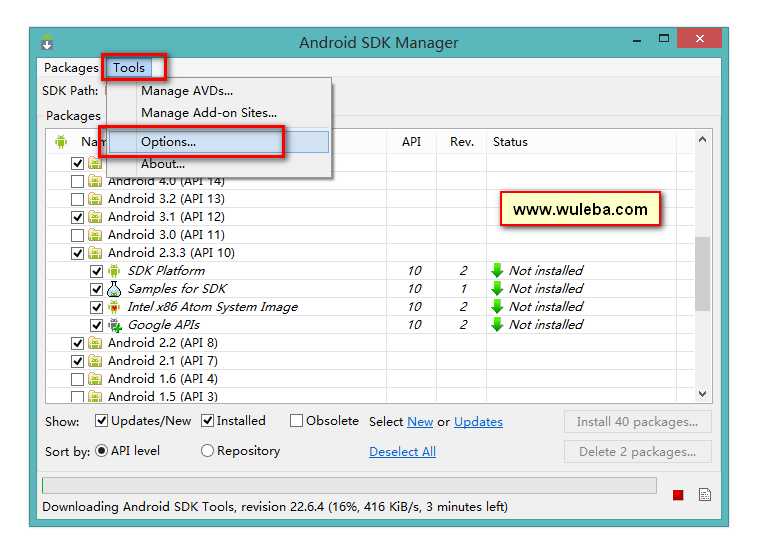Viewport: 763px width, 554px height.
Task: Uncheck the Android 2.3.3 (API 10) checkbox
Action: 77,253
